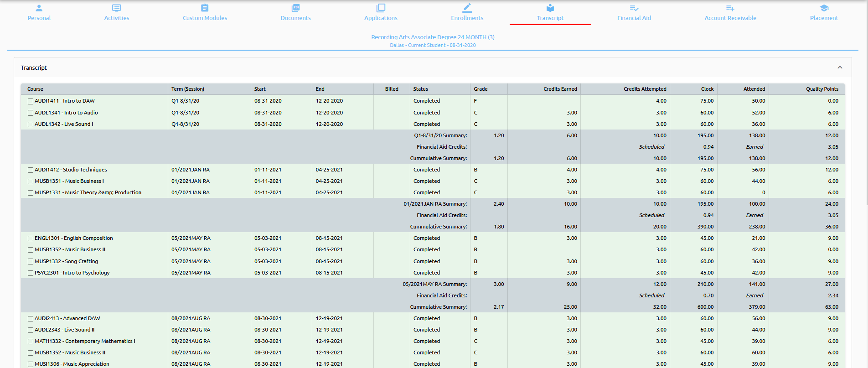868x368 pixels.
Task: Click the Personal person icon
Action: point(39,8)
